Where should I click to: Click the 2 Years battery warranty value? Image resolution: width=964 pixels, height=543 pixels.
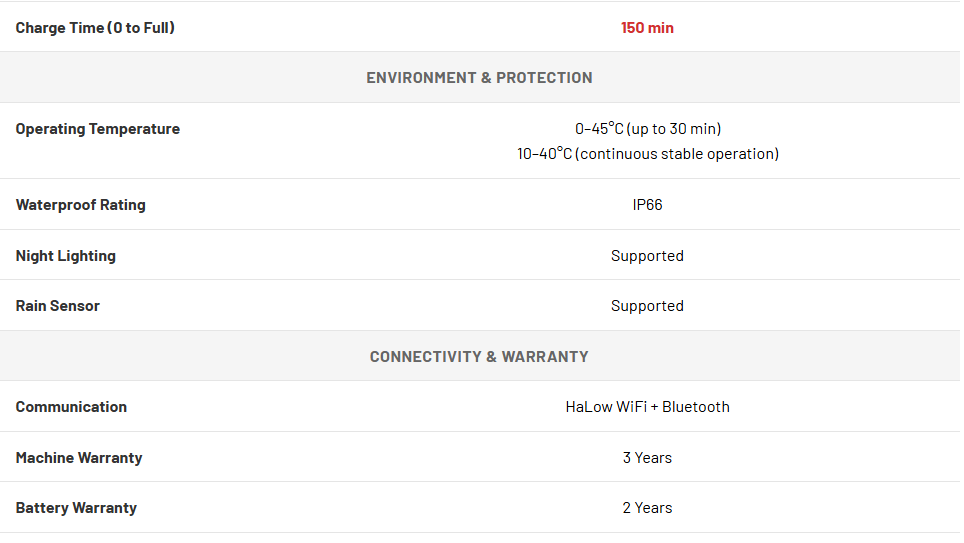647,508
